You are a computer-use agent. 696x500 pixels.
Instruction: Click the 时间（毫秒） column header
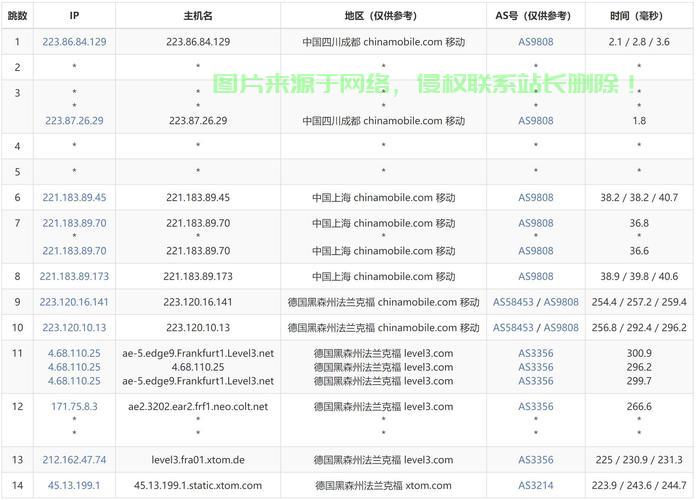(x=639, y=16)
